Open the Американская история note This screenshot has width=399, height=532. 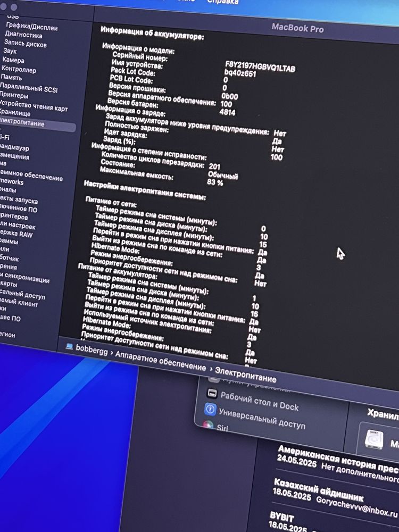coord(338,463)
